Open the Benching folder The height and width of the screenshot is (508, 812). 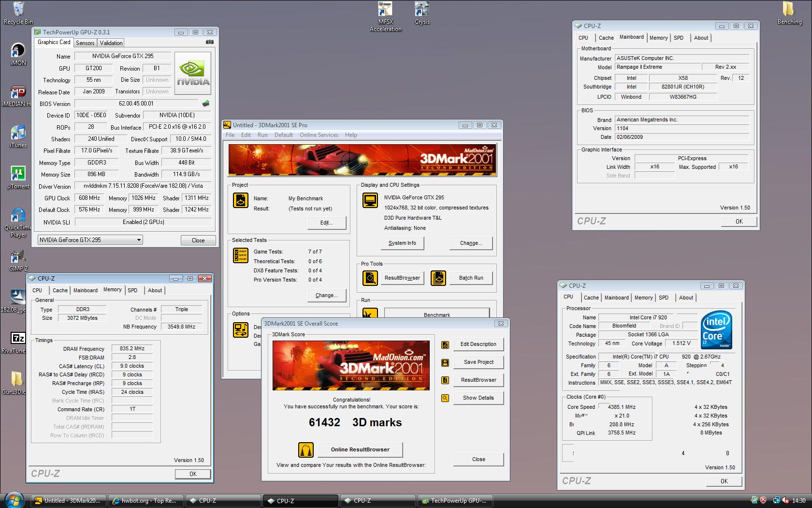pyautogui.click(x=789, y=13)
